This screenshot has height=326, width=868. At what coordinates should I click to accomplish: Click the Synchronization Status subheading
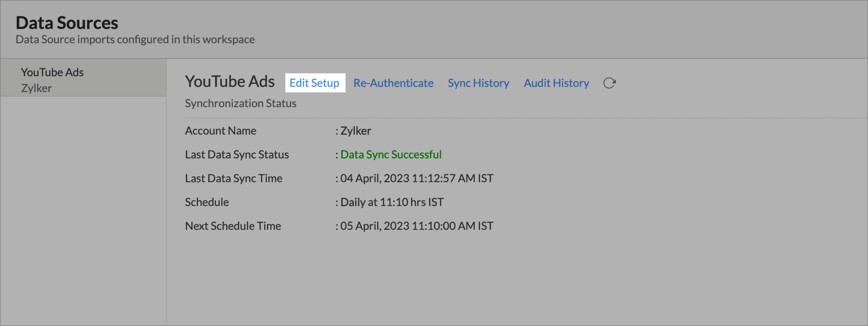(241, 103)
